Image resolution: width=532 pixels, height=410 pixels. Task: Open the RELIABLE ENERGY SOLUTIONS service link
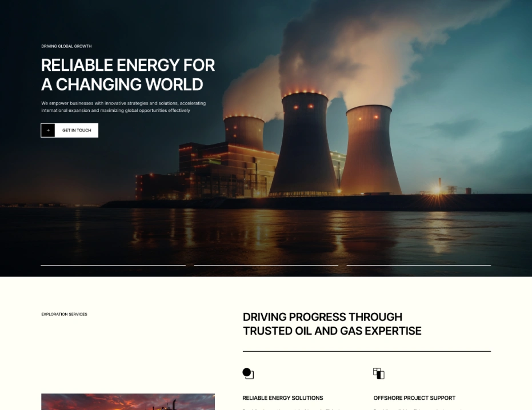coord(282,398)
